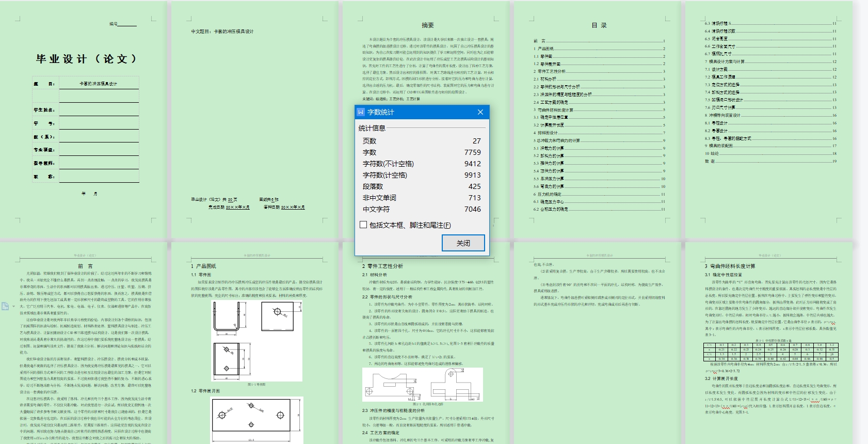Click the 孔间距和孔边距 illustration figure
This screenshot has width=868, height=444.
(423, 385)
